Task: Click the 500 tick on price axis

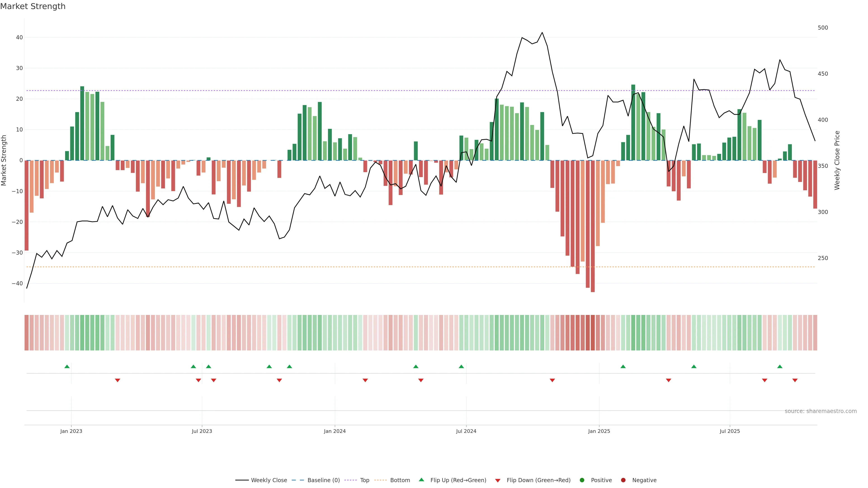Action: point(823,28)
